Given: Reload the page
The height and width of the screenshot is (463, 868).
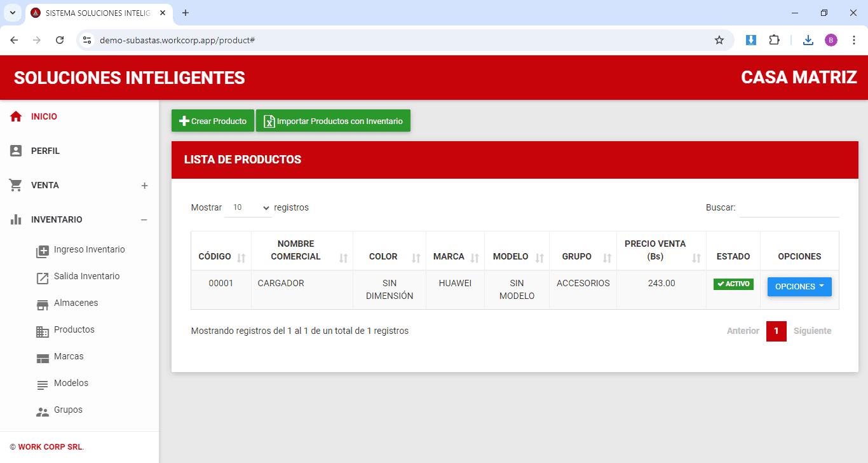Looking at the screenshot, I should [x=60, y=40].
